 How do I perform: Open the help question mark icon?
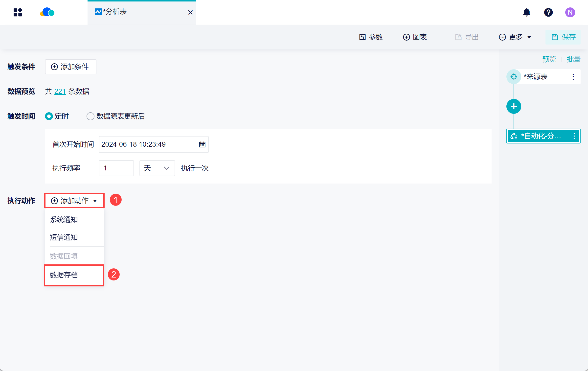tap(548, 12)
